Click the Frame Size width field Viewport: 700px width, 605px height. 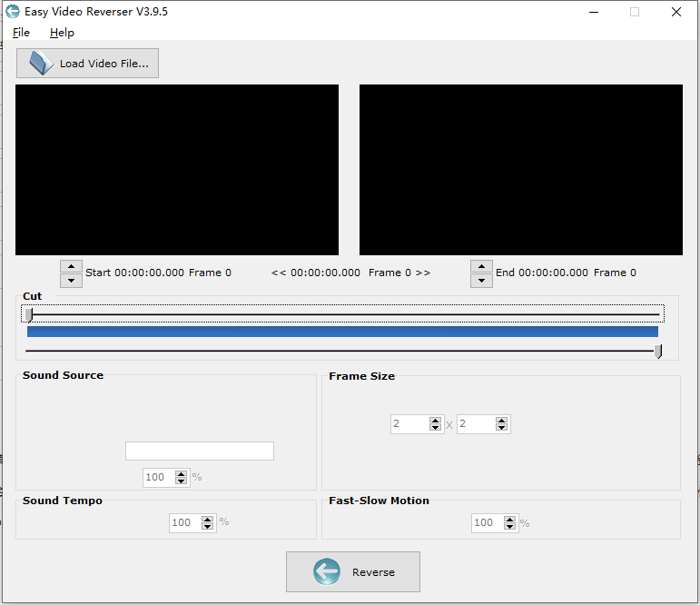[409, 423]
